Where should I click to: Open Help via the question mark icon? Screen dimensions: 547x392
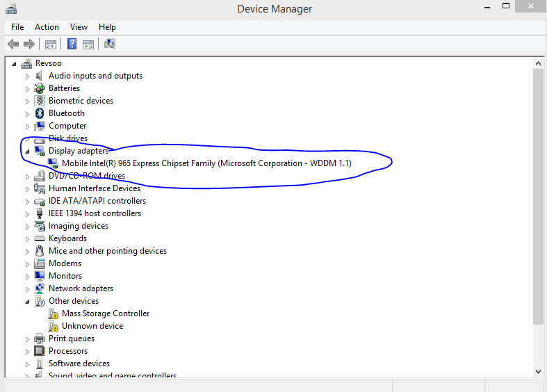click(72, 44)
